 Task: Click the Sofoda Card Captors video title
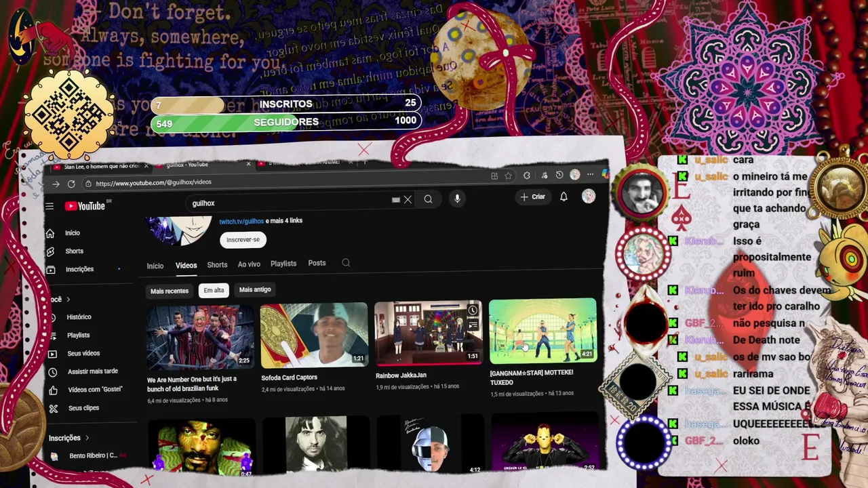point(289,378)
